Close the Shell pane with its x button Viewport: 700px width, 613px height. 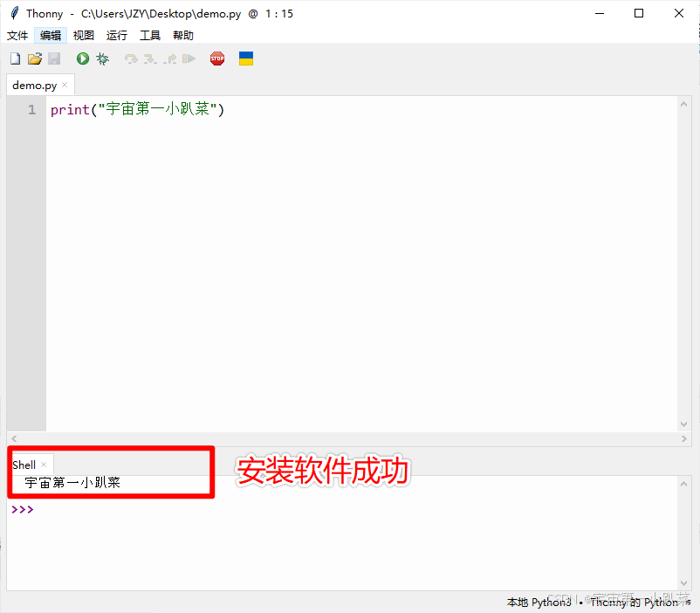(x=44, y=465)
